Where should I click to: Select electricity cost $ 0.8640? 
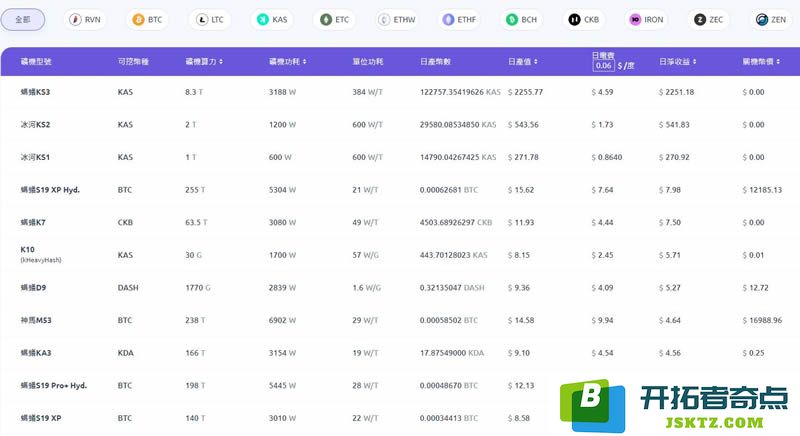pyautogui.click(x=607, y=157)
